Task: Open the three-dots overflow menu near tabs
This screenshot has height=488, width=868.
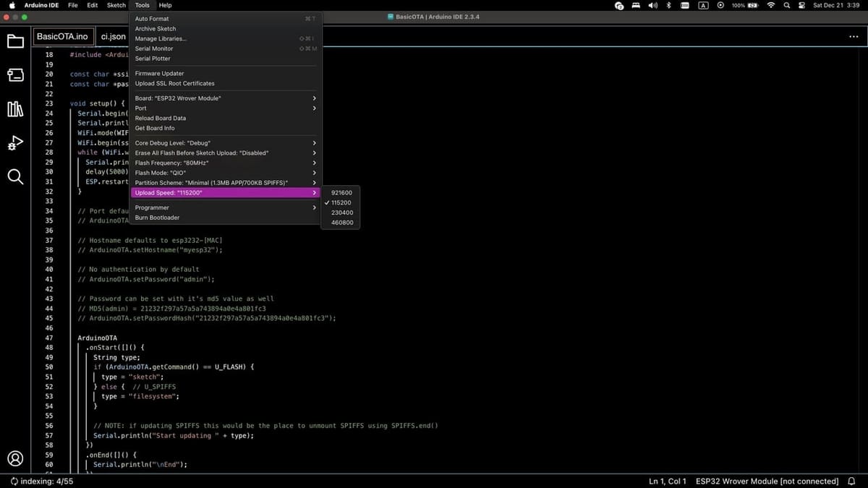Action: [854, 36]
